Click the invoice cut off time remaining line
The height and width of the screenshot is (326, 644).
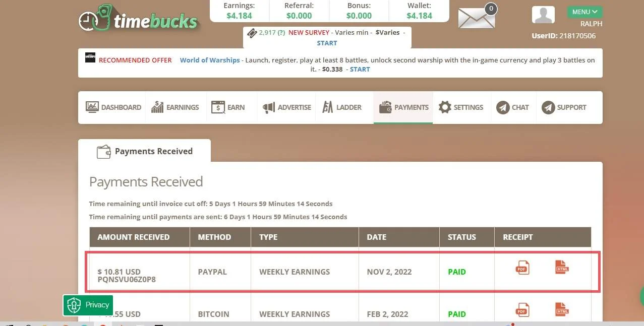coord(211,204)
